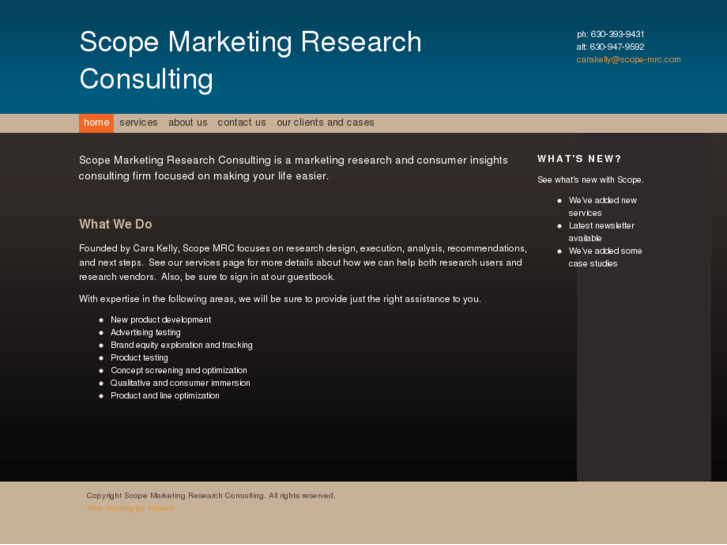Click the What We Do heading
The image size is (727, 545).
115,224
